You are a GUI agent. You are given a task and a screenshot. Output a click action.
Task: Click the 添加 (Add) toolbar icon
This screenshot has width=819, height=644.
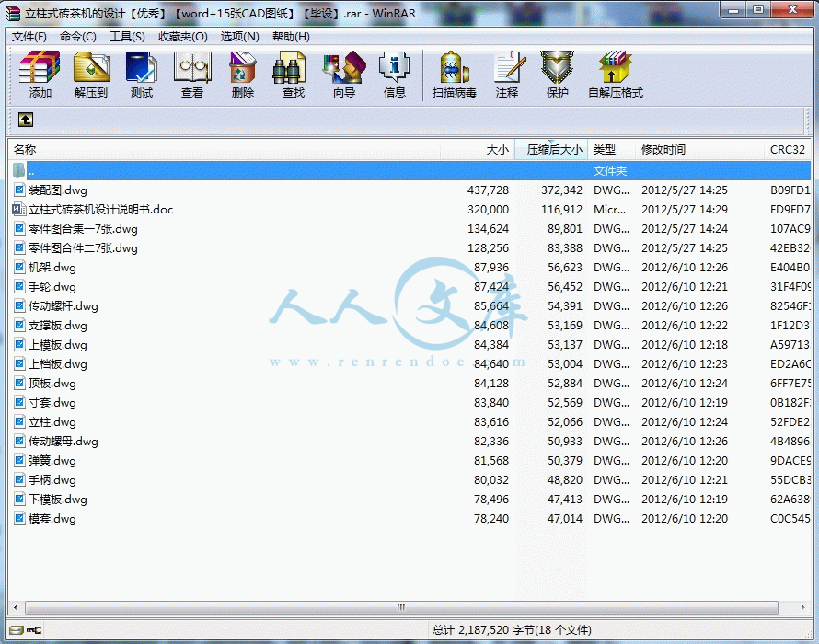[x=40, y=67]
